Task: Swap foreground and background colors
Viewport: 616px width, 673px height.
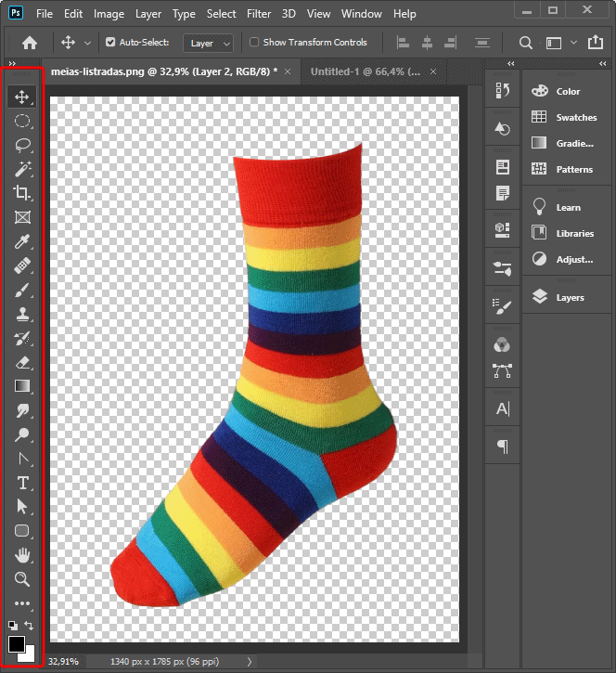Action: [29, 625]
